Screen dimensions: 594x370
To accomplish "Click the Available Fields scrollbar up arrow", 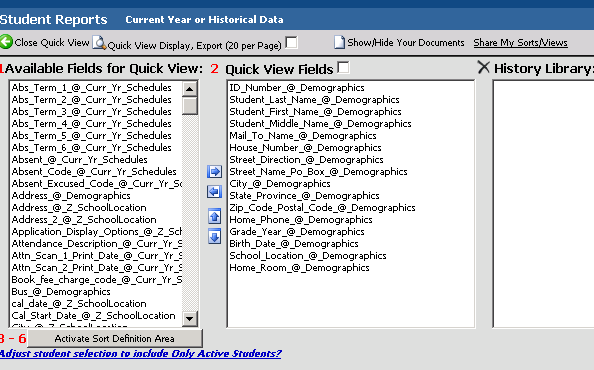I will click(189, 89).
